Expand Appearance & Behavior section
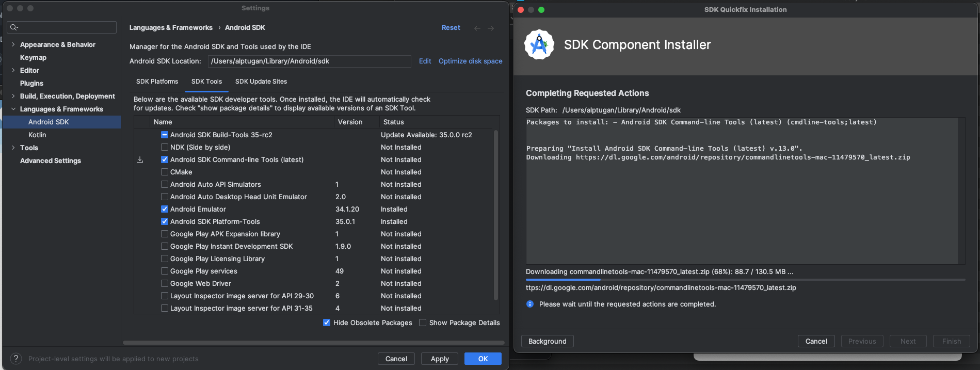The height and width of the screenshot is (370, 980). (13, 44)
